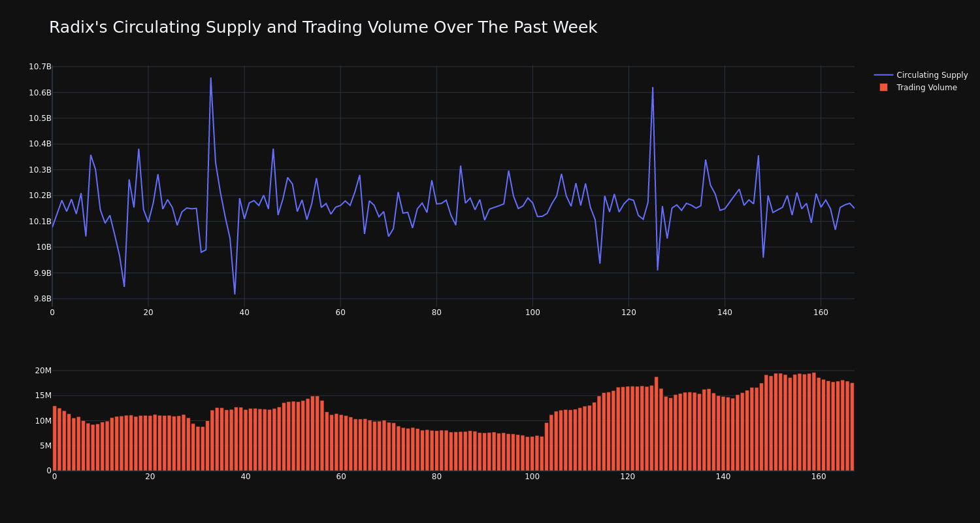Click the 9.9B label on the supply axis

[42, 273]
